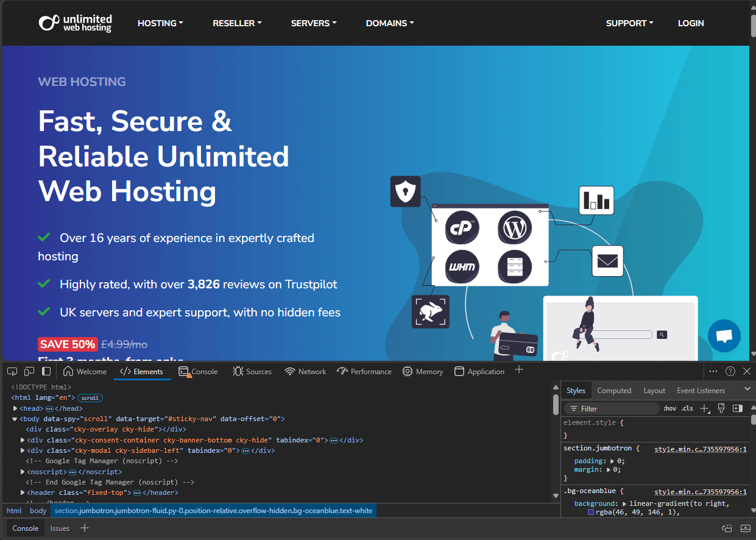Screen dimensions: 756x540
Task: Expand the header fixed-top element node
Action: 23,492
